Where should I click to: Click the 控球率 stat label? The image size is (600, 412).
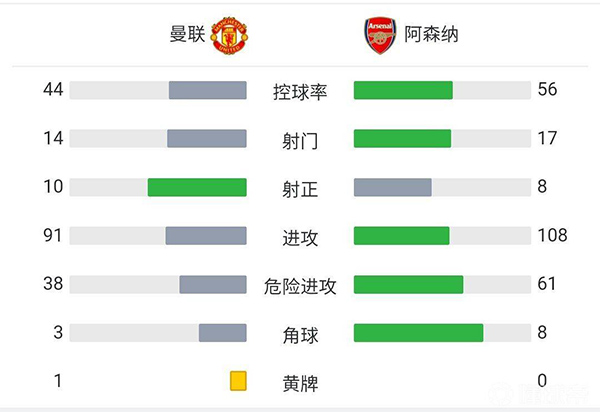pos(300,92)
